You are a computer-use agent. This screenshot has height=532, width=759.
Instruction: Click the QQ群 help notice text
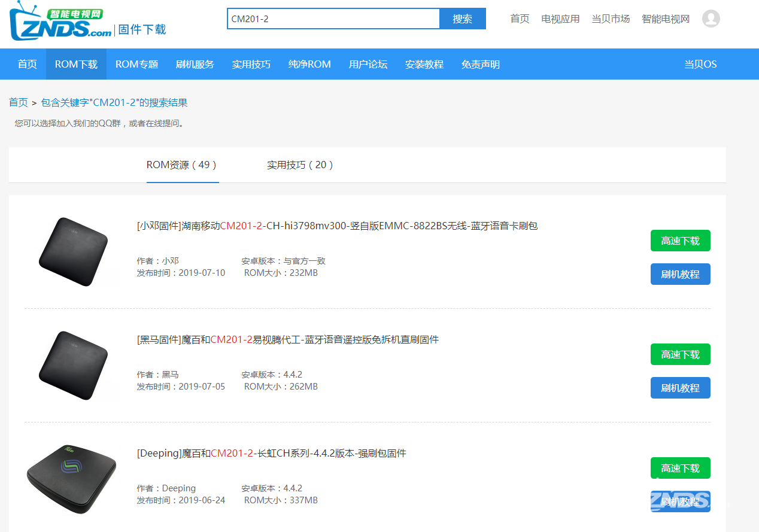point(101,123)
